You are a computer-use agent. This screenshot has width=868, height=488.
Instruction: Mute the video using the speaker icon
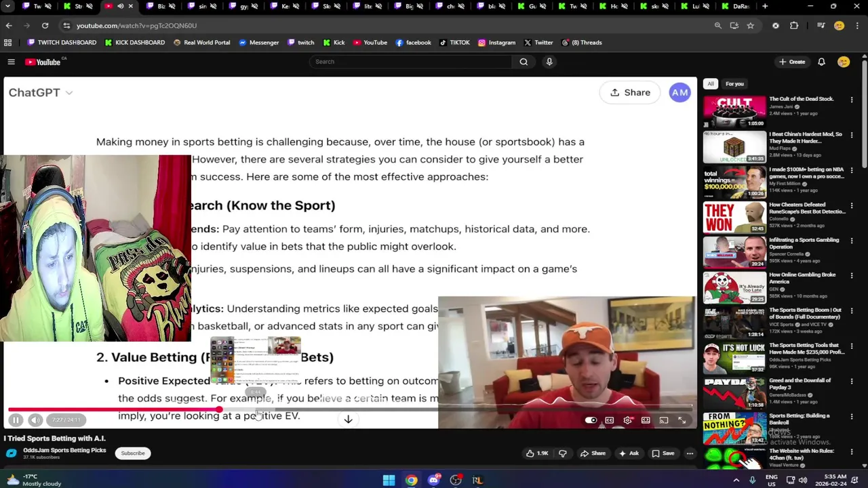pos(35,420)
